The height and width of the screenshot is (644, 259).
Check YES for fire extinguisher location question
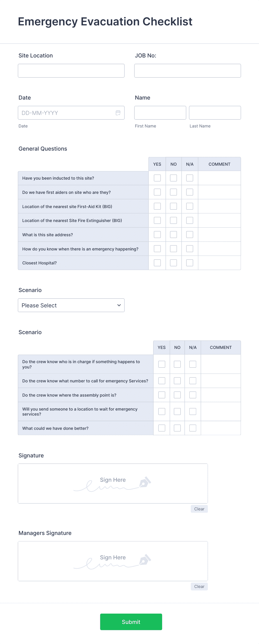(x=157, y=220)
